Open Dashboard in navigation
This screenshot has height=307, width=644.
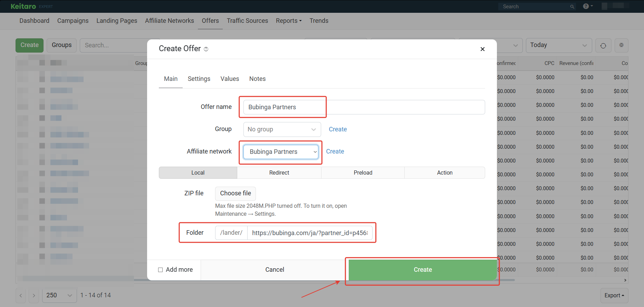35,21
